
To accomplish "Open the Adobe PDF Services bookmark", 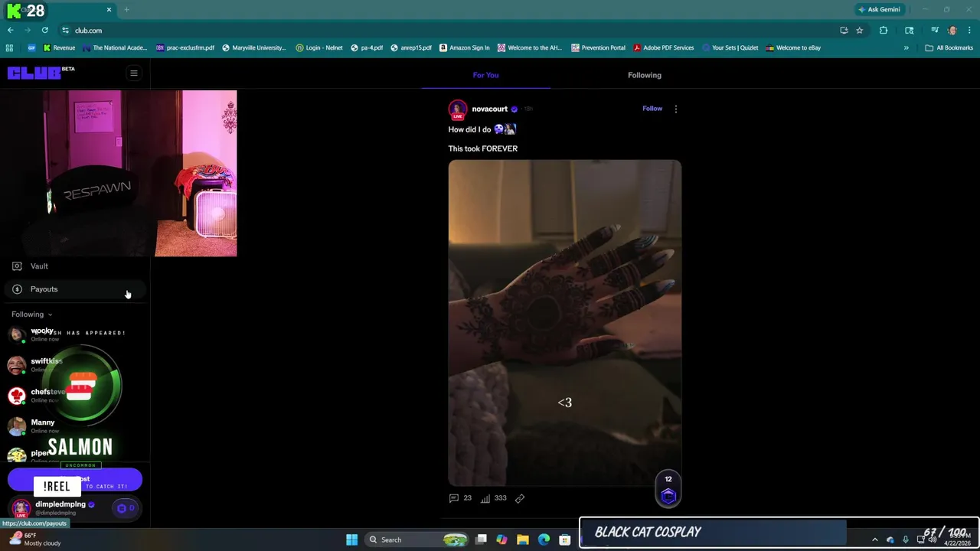I will pos(663,47).
